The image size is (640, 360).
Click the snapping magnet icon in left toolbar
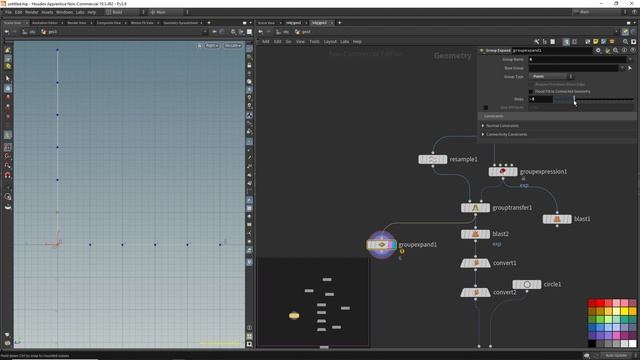pyautogui.click(x=8, y=176)
